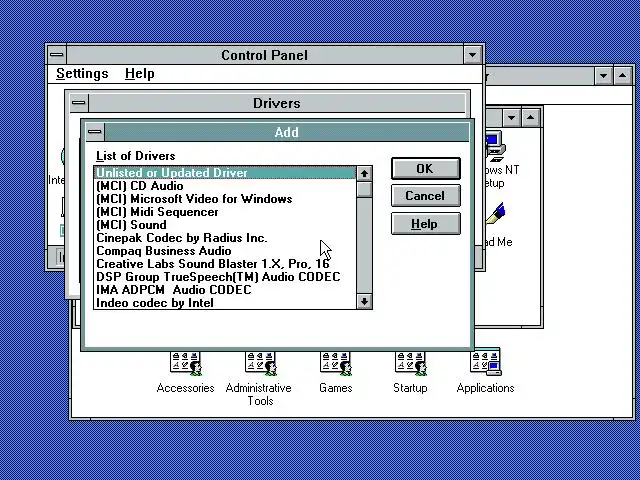640x480 pixels.
Task: Minimize the Main group window behind Add
Action: click(511, 118)
